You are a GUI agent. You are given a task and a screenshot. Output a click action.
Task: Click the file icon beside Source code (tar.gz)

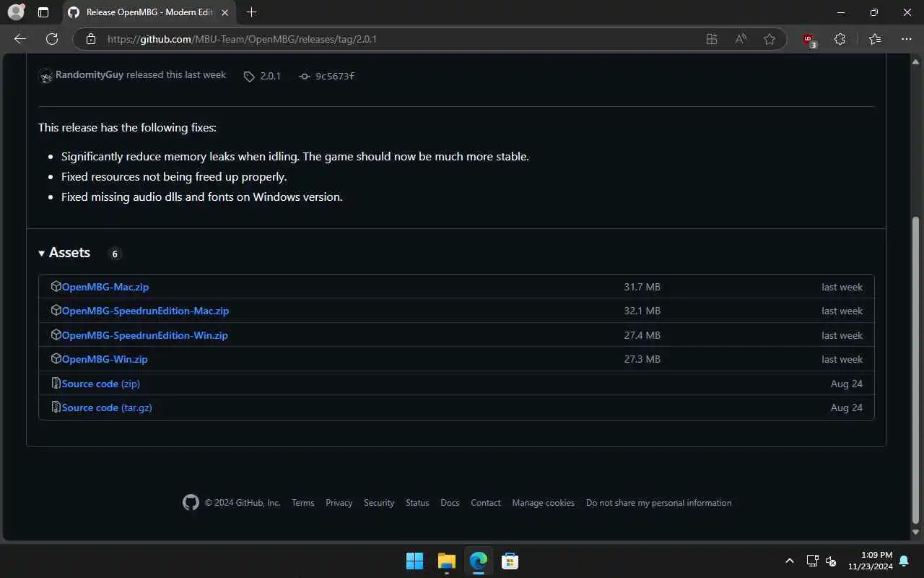[56, 407]
